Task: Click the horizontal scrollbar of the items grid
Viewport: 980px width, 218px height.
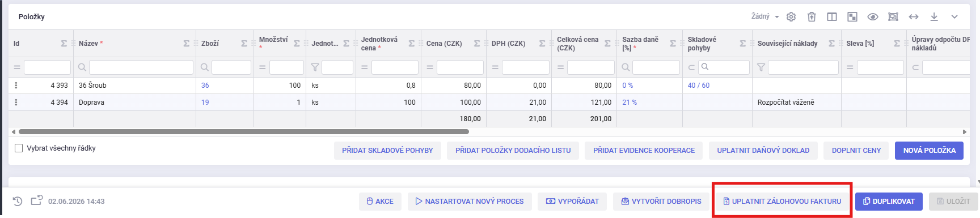Action: click(244, 132)
